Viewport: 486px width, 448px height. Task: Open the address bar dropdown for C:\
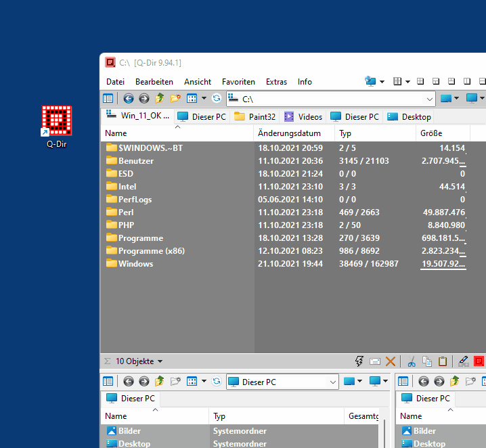(430, 99)
